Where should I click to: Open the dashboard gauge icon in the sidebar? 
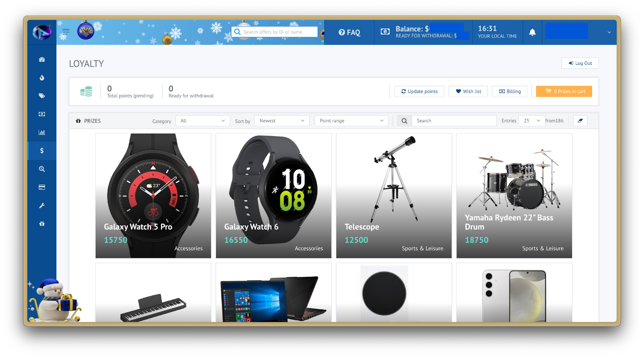click(x=42, y=60)
